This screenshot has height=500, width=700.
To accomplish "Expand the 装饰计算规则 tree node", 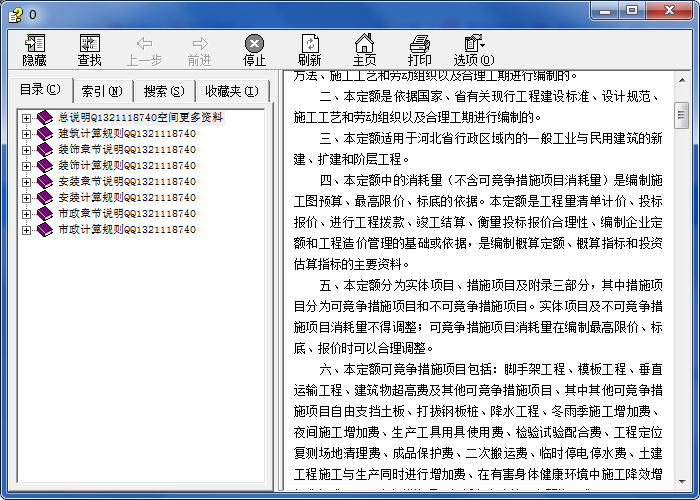I will pos(26,166).
